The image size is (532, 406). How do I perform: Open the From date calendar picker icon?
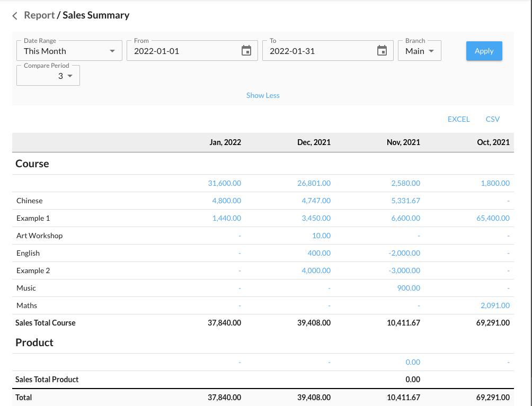tap(246, 51)
